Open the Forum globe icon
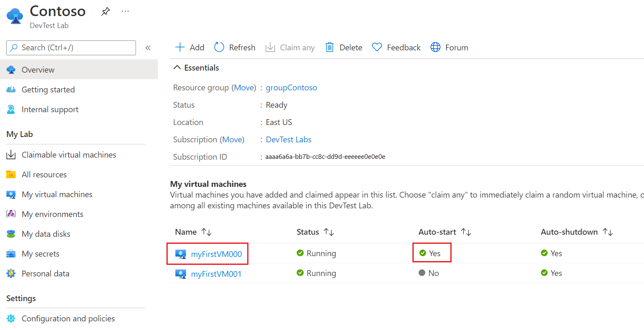 click(436, 47)
